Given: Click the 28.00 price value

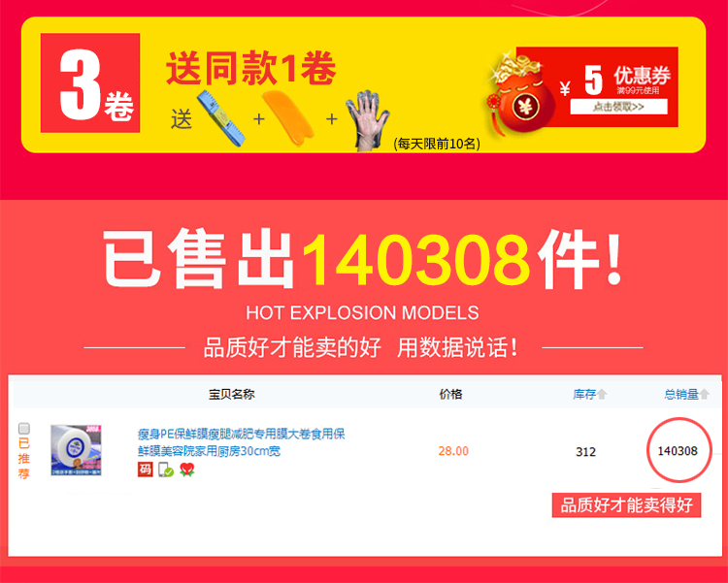Looking at the screenshot, I should click(x=453, y=451).
